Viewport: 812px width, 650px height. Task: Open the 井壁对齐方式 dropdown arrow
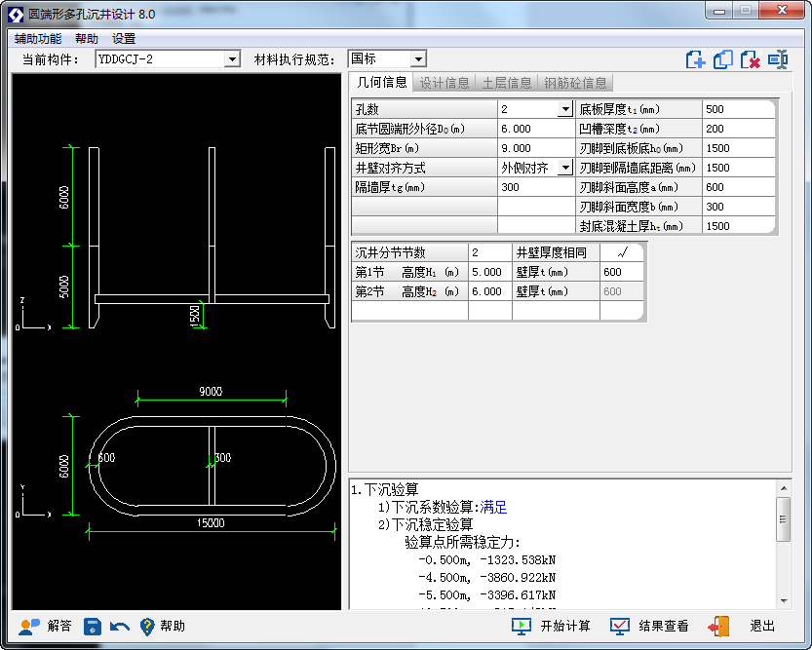(565, 168)
